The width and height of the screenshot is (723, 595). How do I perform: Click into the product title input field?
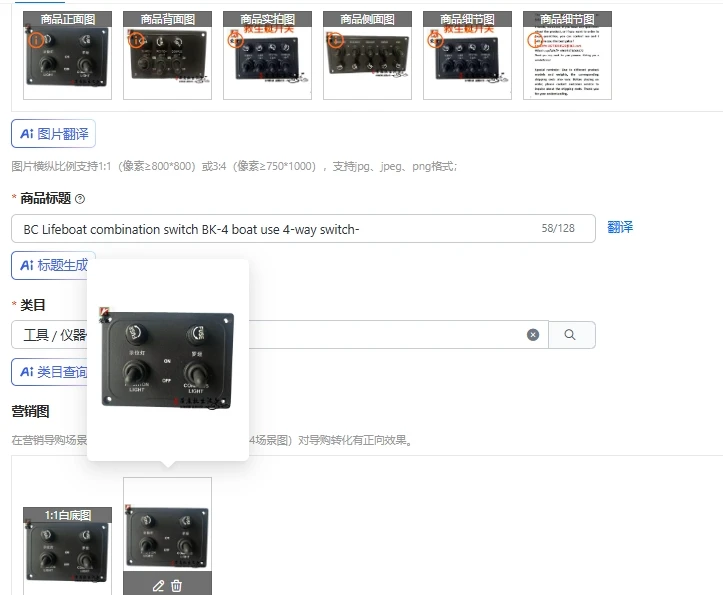coord(303,228)
